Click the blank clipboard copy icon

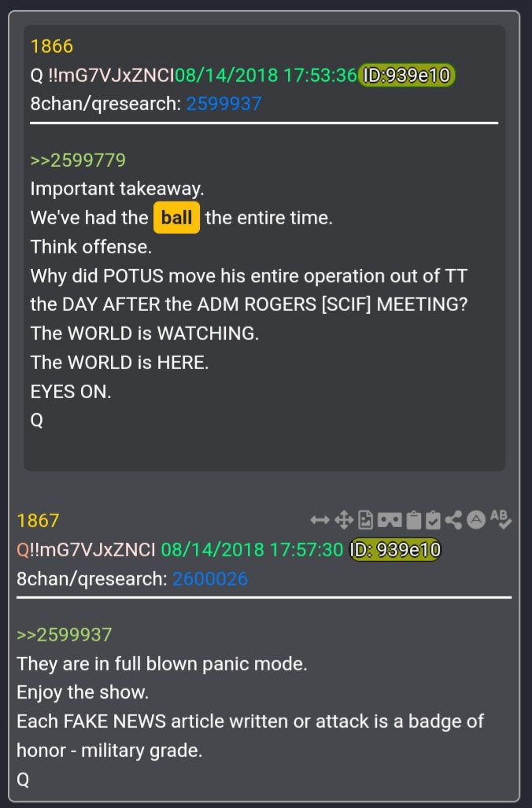(x=413, y=520)
